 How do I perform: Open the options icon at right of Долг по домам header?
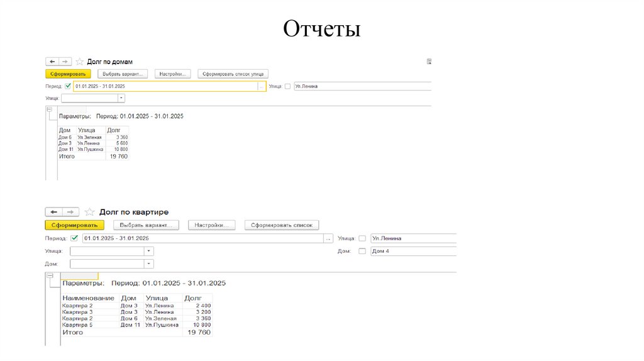(429, 62)
